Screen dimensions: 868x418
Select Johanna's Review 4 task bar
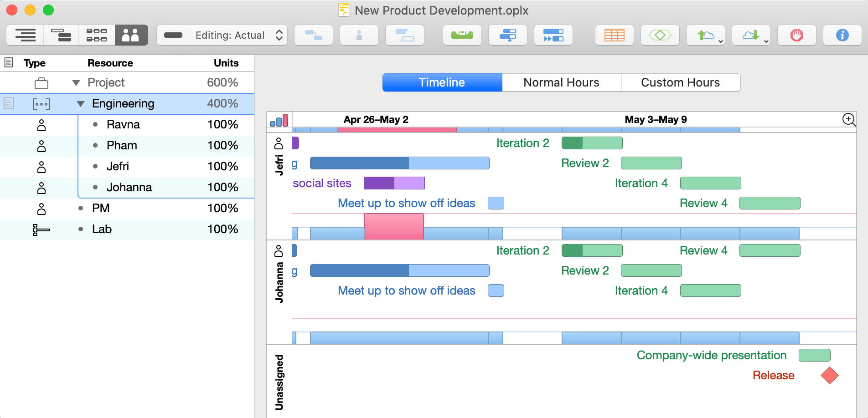tap(770, 250)
